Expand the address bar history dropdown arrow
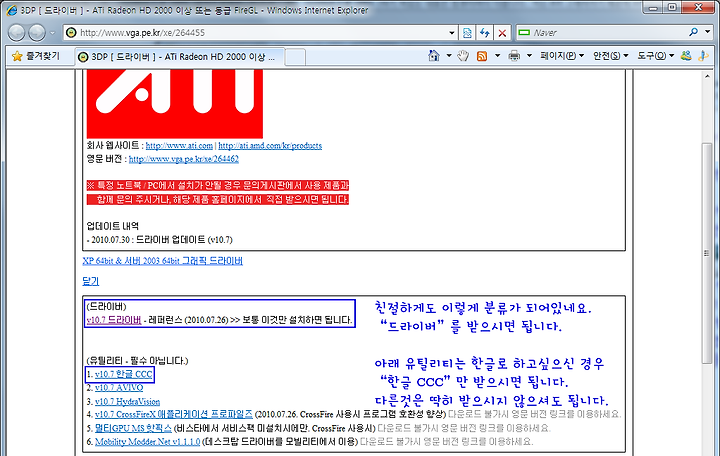This screenshot has height=456, width=720. pyautogui.click(x=452, y=33)
